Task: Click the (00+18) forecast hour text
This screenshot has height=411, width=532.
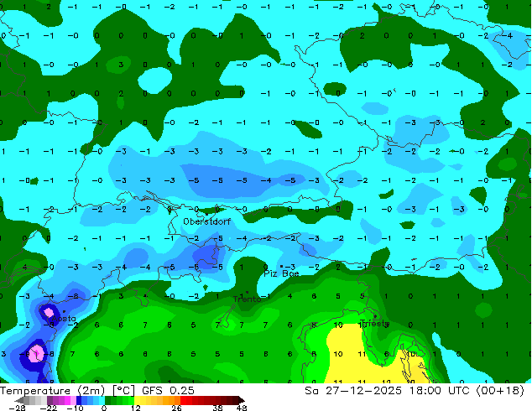Action: click(501, 391)
